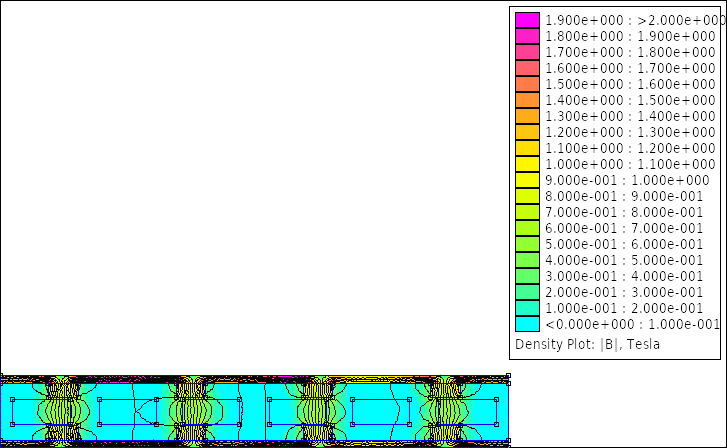Click the '1.600e+000 : 1.700e+000' legend text

(630, 68)
